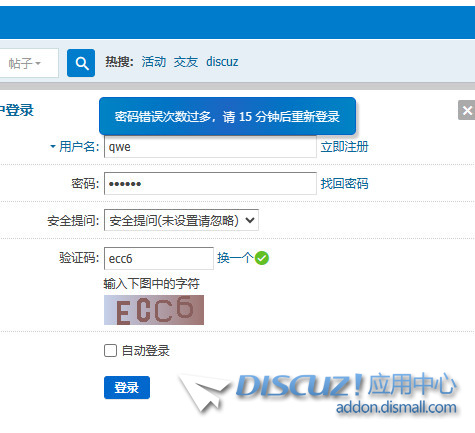Refresh captcha via 换一个 link
475x433 pixels.
(x=235, y=258)
